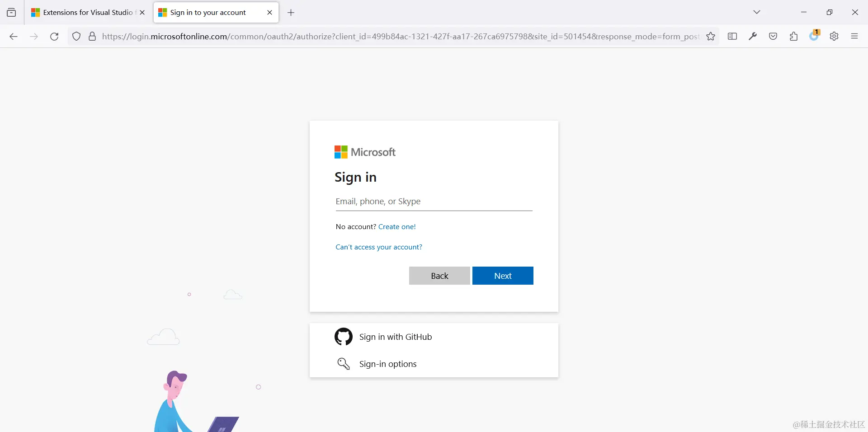Close the Extensions for Visual Studio tab
The height and width of the screenshot is (432, 868).
point(142,13)
